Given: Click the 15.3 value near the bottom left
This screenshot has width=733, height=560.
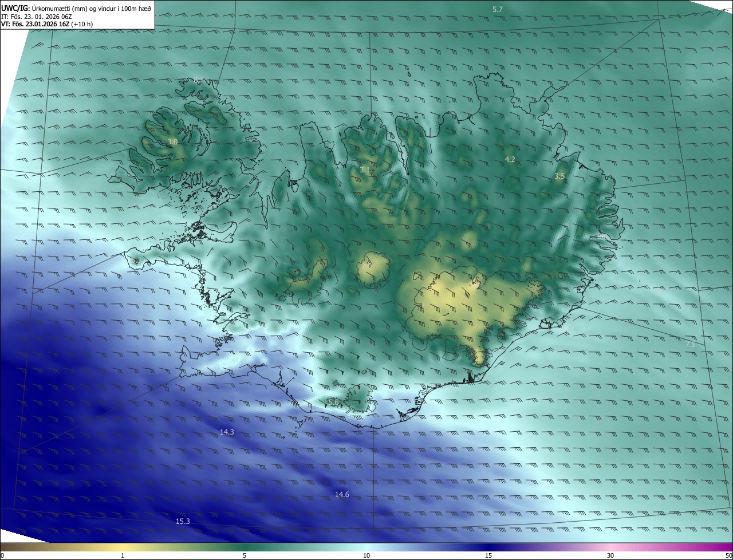Looking at the screenshot, I should pyautogui.click(x=183, y=521).
